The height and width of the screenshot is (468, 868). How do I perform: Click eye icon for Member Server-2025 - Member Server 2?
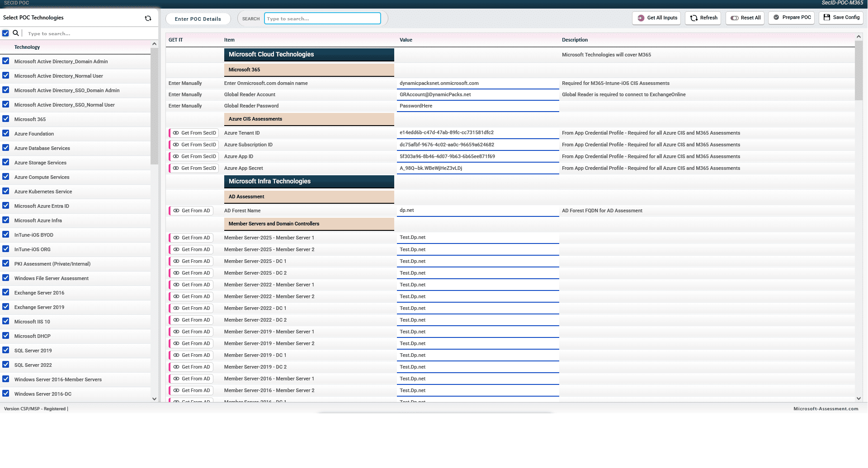click(176, 249)
